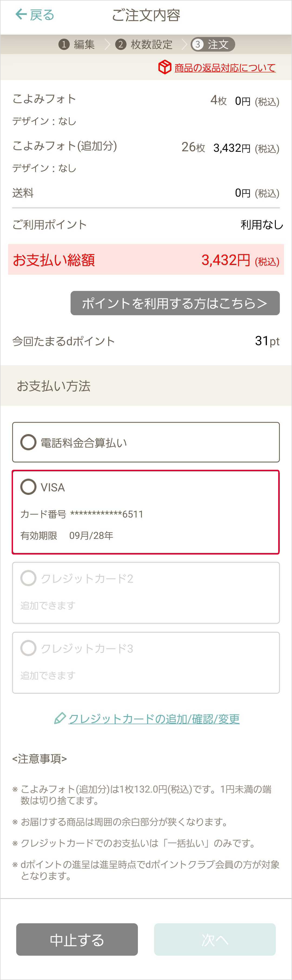Select the VISA card radio button
292x980 pixels.
[x=29, y=486]
